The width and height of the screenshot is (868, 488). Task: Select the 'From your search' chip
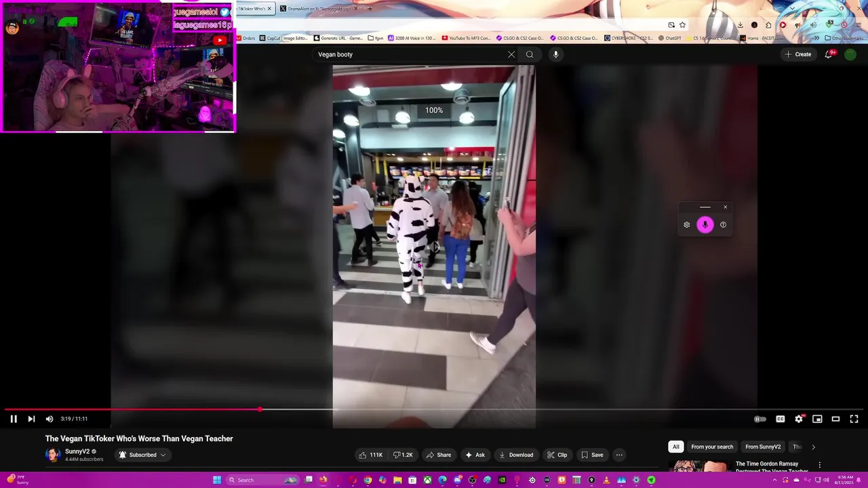[x=712, y=447]
